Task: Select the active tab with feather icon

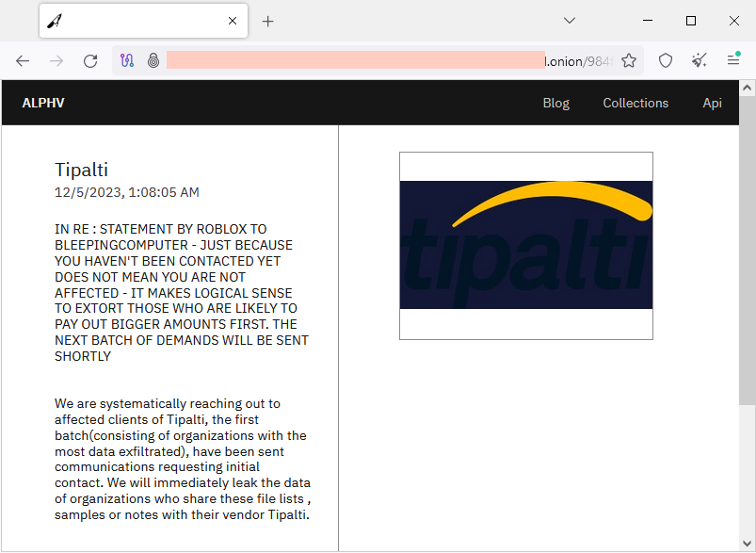Action: tap(144, 21)
